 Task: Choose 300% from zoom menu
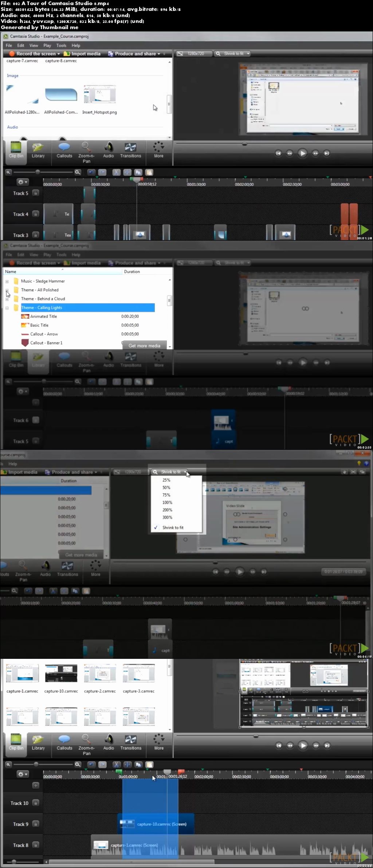click(167, 517)
